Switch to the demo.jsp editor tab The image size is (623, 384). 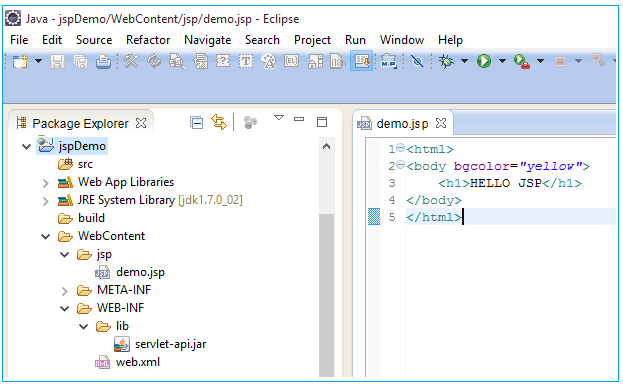402,124
